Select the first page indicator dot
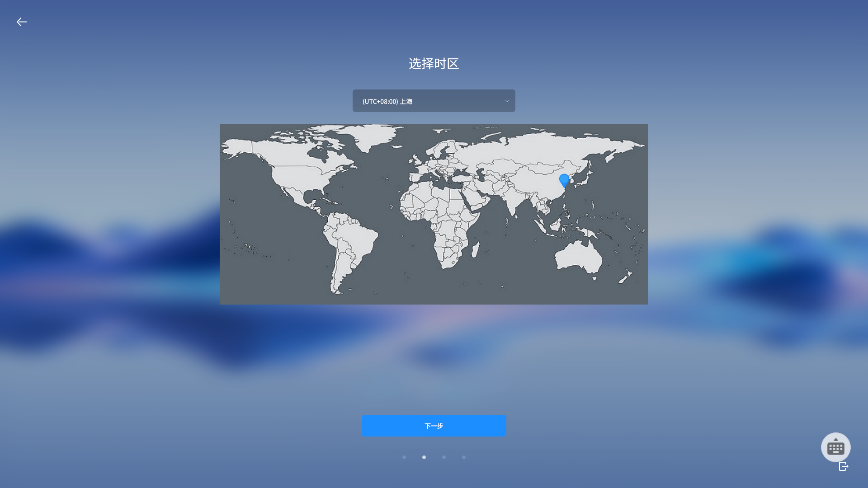The height and width of the screenshot is (488, 868). [x=404, y=457]
